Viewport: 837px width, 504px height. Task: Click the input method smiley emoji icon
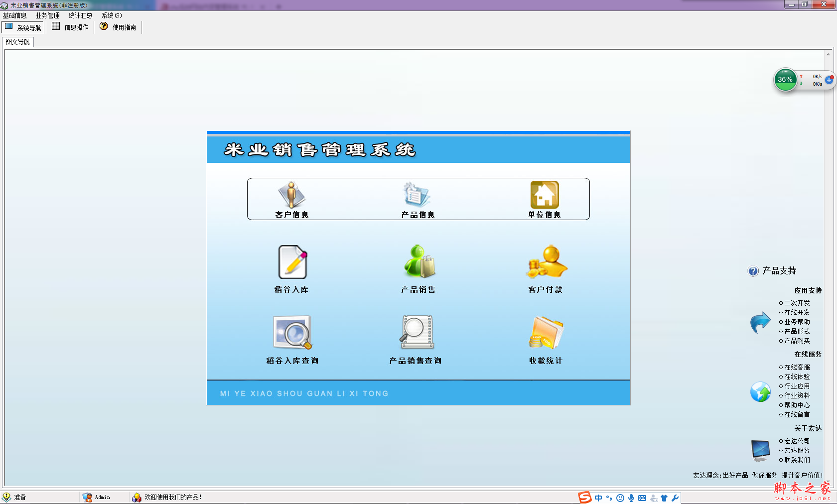620,498
